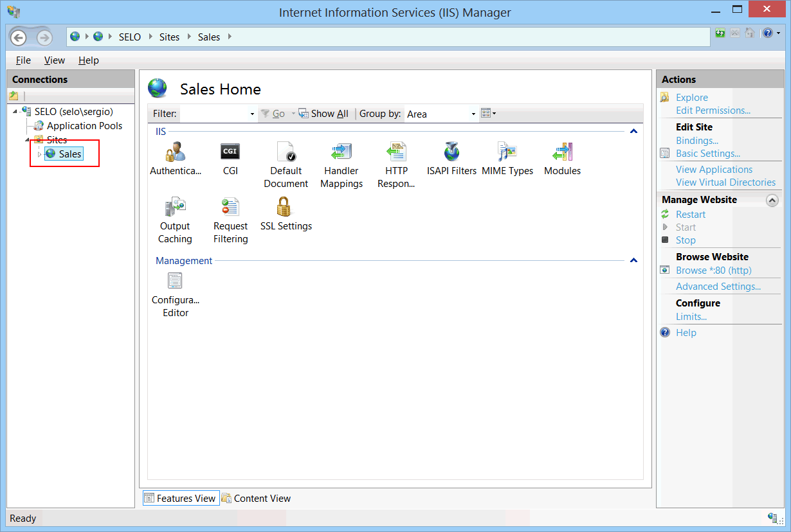Click the home icon in address bar
The image size is (791, 532).
point(750,33)
